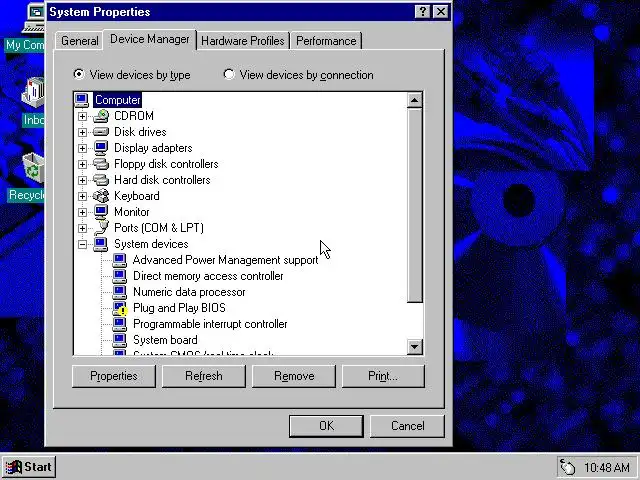The height and width of the screenshot is (480, 640).
Task: Select the "System board" text
Action: pyautogui.click(x=165, y=340)
